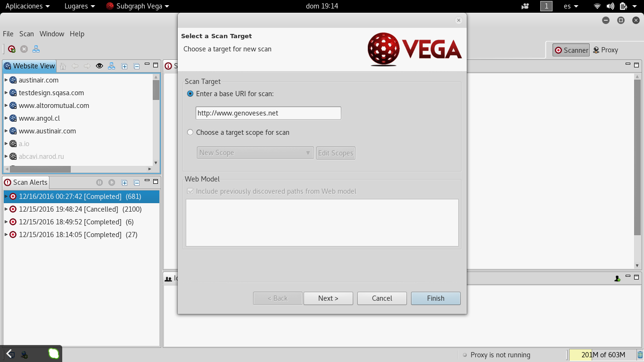Click the add identity user icon
Image resolution: width=644 pixels, height=362 pixels.
click(x=617, y=279)
